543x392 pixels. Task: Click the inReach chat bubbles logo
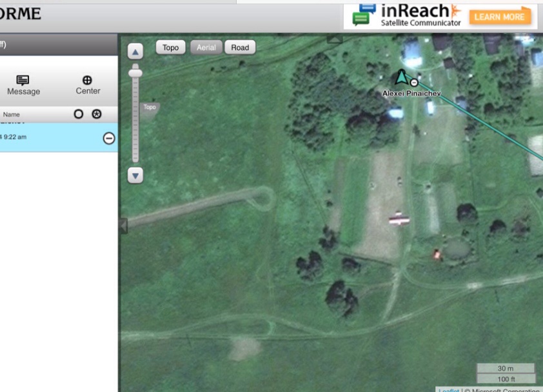(364, 14)
